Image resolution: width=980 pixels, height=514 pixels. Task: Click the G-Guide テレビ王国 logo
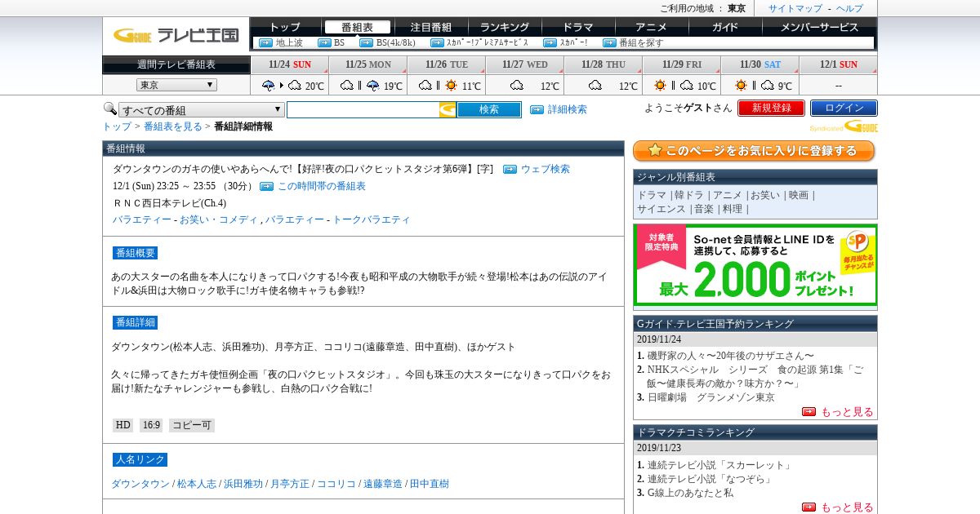click(176, 35)
